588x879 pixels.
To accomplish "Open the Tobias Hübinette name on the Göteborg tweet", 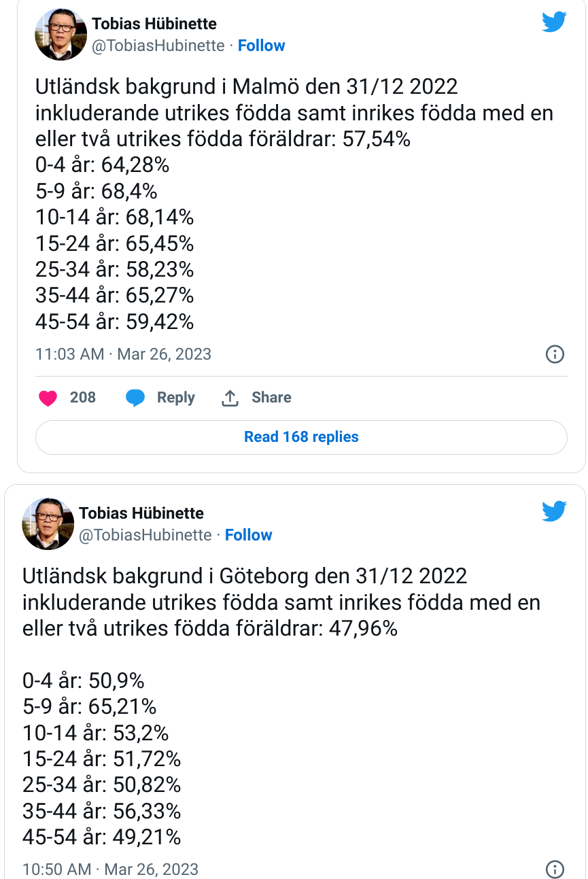I will tap(141, 513).
